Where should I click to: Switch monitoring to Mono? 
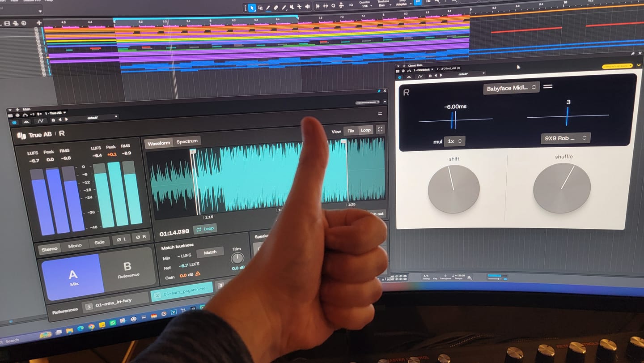[75, 246]
